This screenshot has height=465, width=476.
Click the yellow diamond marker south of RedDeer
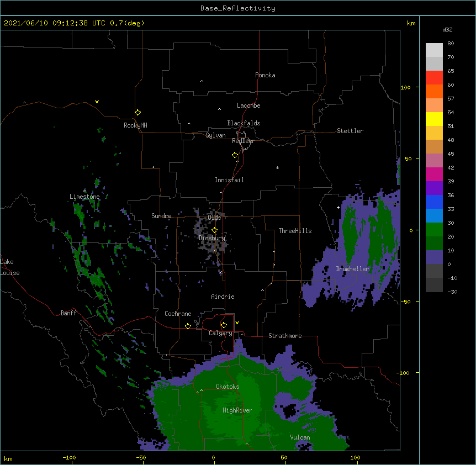[235, 155]
